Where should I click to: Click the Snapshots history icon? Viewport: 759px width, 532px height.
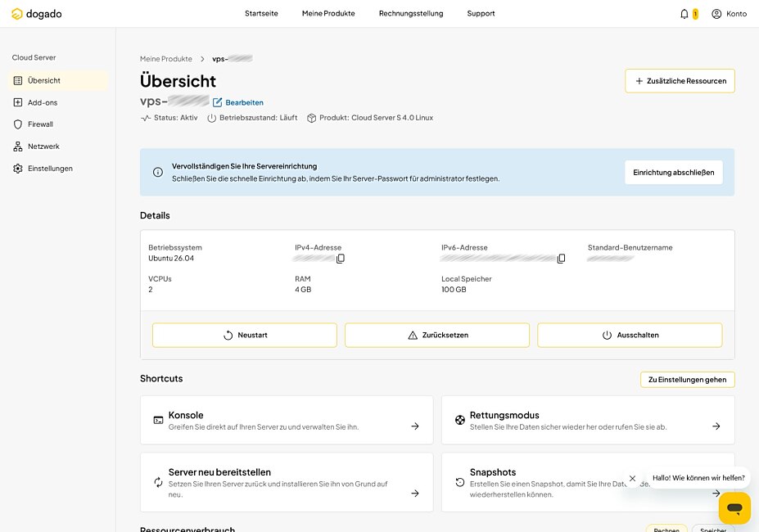[460, 482]
